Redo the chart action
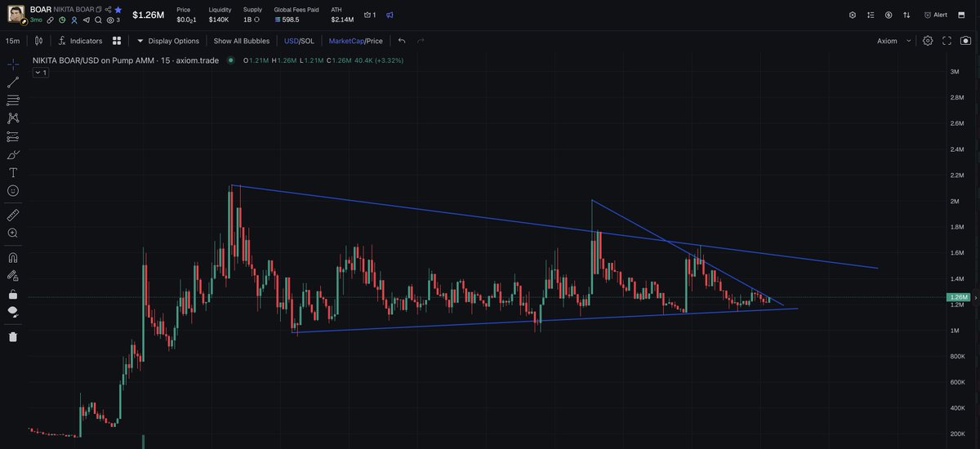Image resolution: width=980 pixels, height=449 pixels. click(x=421, y=41)
